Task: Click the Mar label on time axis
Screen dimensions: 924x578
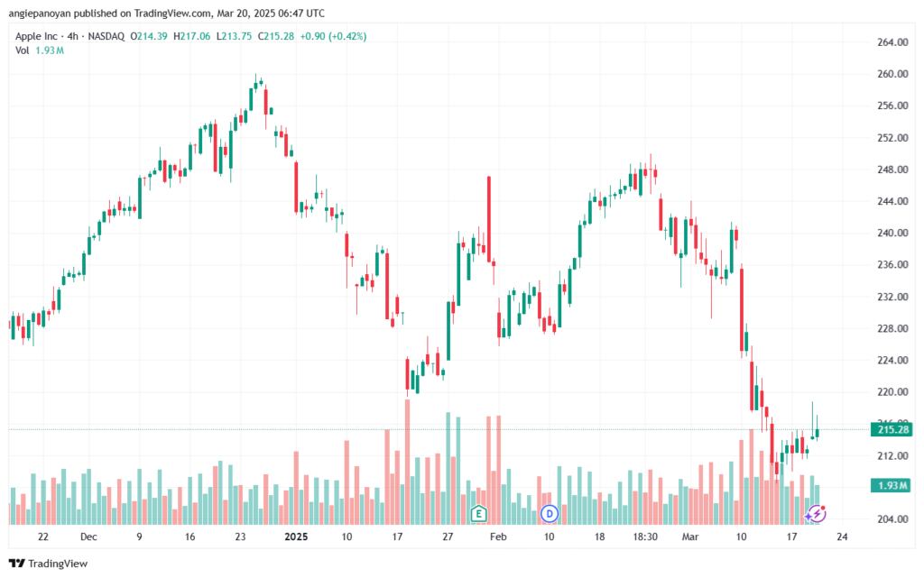Action: tap(690, 537)
